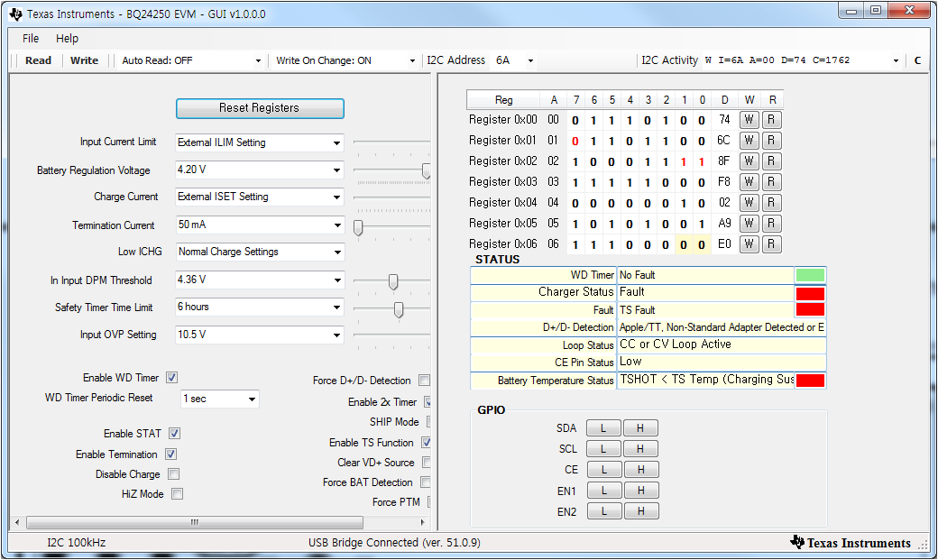Screen dimensions: 938x560
Task: Read Register 0x04 using its R button
Action: (x=772, y=203)
